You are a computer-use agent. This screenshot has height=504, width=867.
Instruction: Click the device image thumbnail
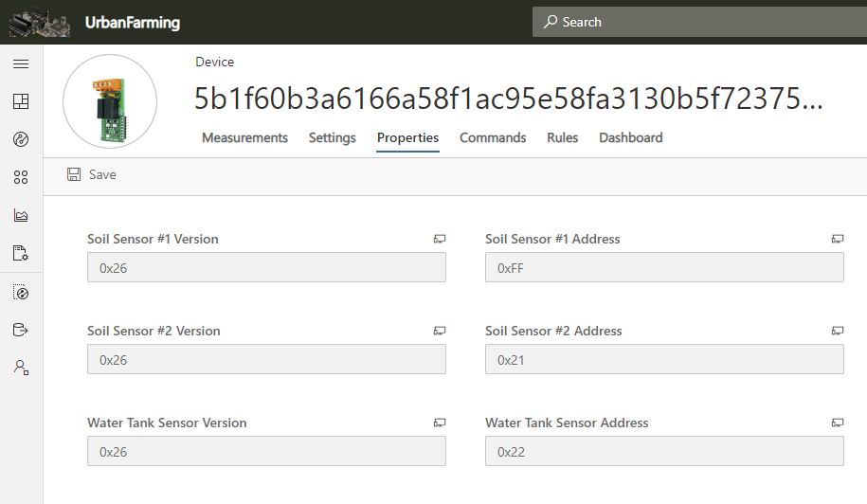point(110,101)
